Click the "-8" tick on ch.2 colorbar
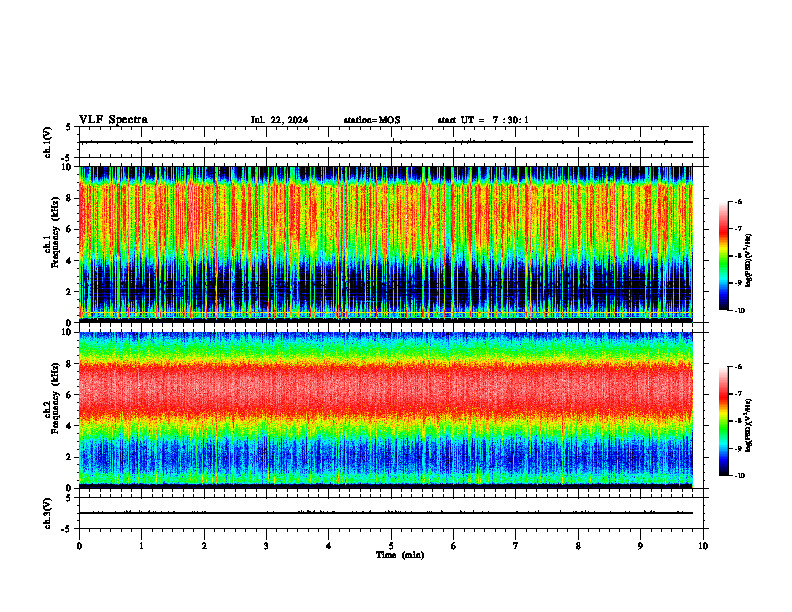The width and height of the screenshot is (792, 612). point(738,421)
